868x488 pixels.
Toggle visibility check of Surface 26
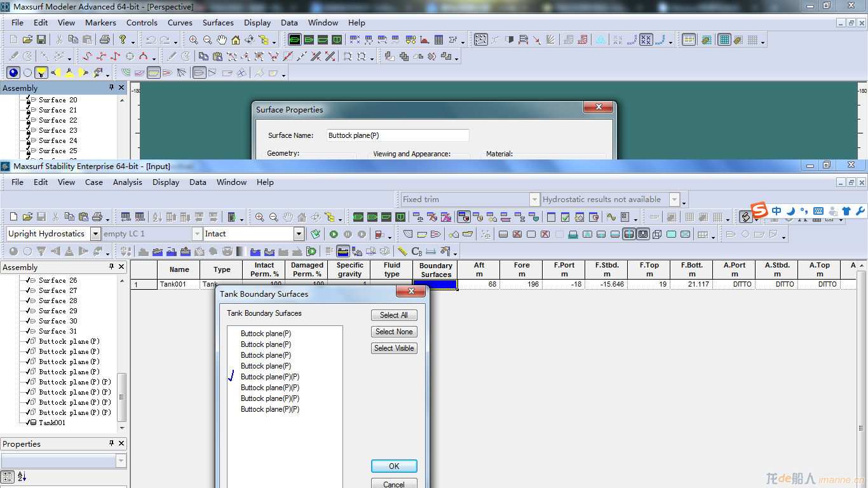[x=28, y=280]
